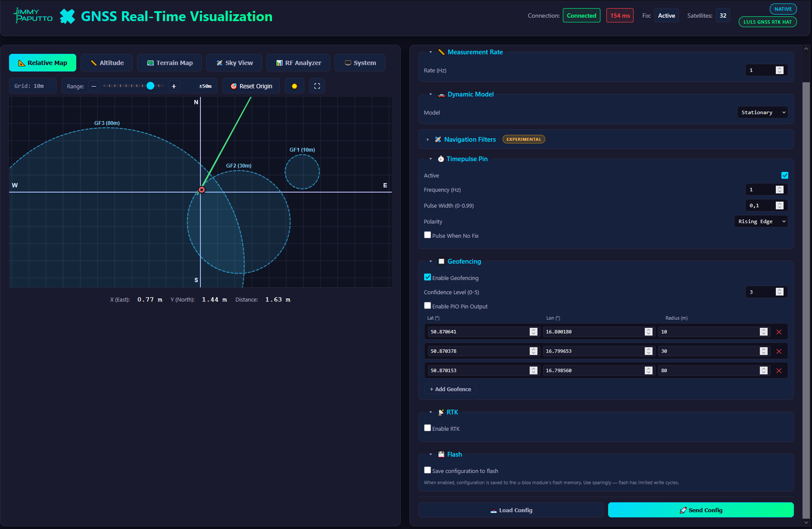Click the Send Config button
812x529 pixels.
click(701, 510)
